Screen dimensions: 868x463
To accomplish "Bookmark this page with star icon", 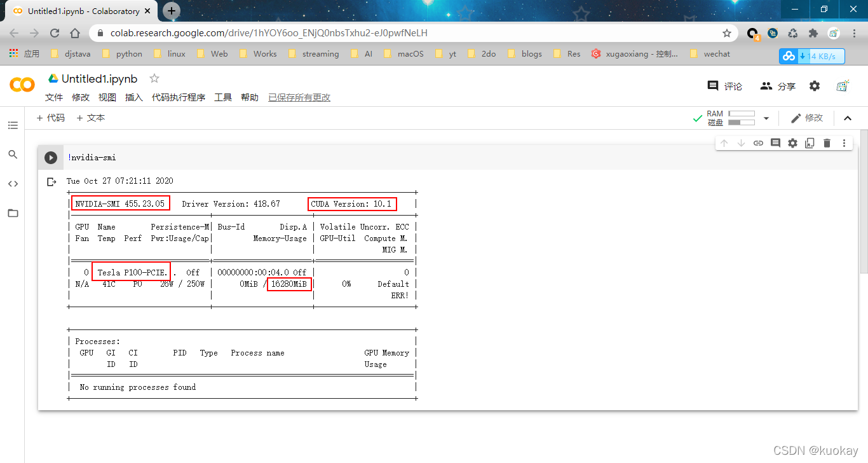I will pos(727,33).
